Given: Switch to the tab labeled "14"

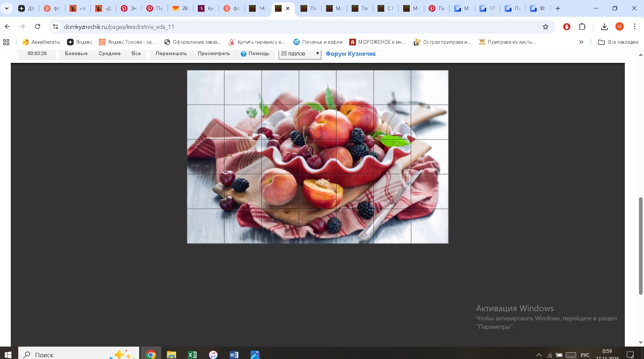Looking at the screenshot, I should click(257, 8).
